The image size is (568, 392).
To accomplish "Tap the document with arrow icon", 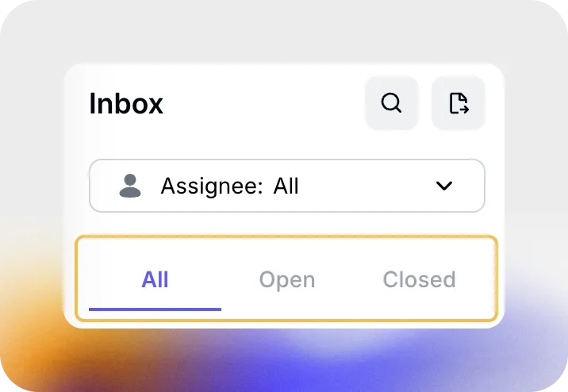I will [x=459, y=103].
